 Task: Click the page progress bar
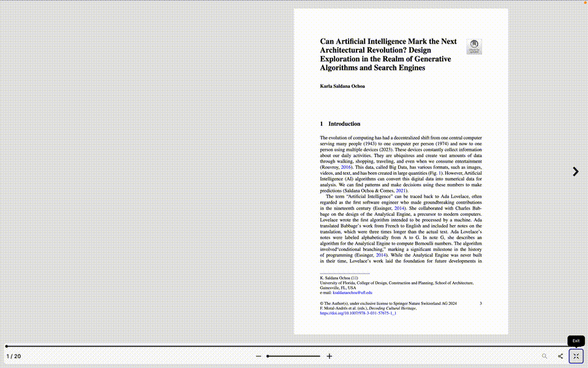point(294,346)
